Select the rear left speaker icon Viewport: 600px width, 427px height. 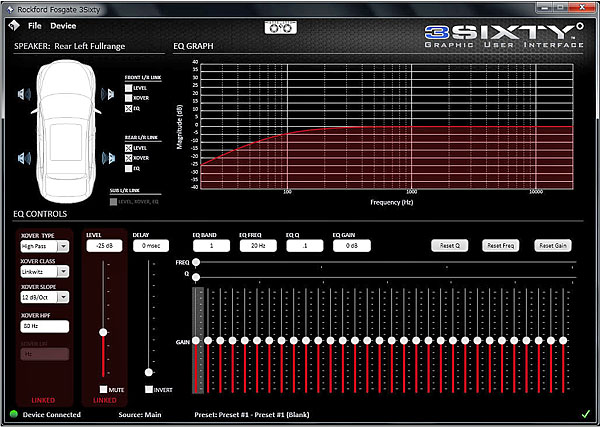(24, 158)
